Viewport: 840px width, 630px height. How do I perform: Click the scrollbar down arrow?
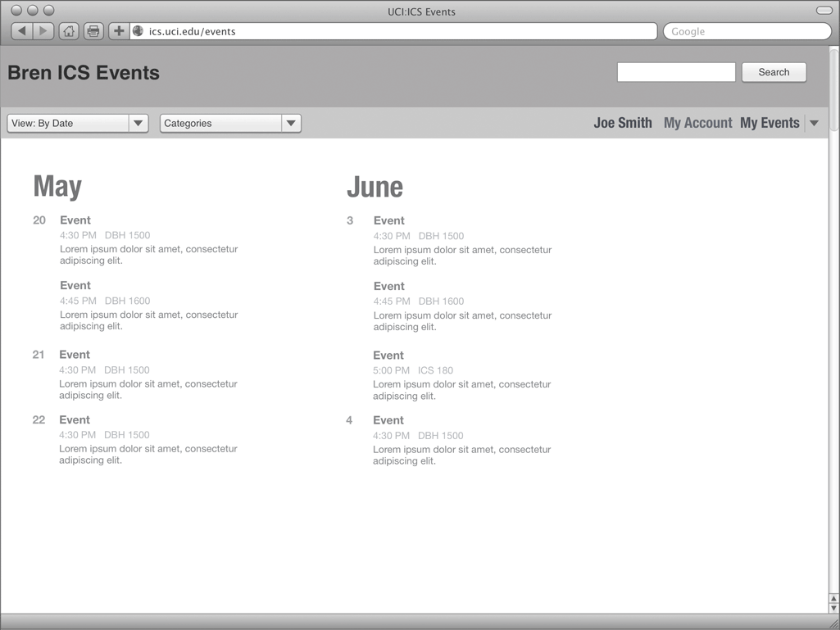[x=834, y=608]
